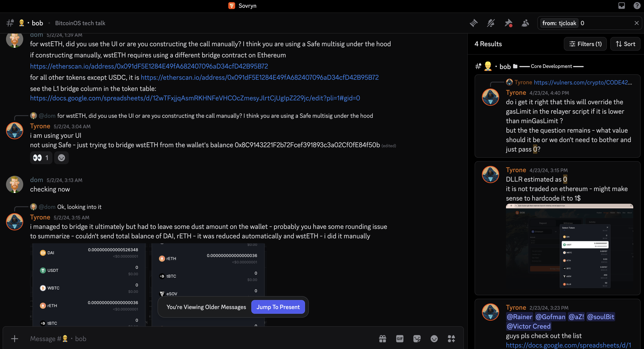Screen dimensions: 644x349
Task: Clear the search with the X icon
Action: [636, 23]
